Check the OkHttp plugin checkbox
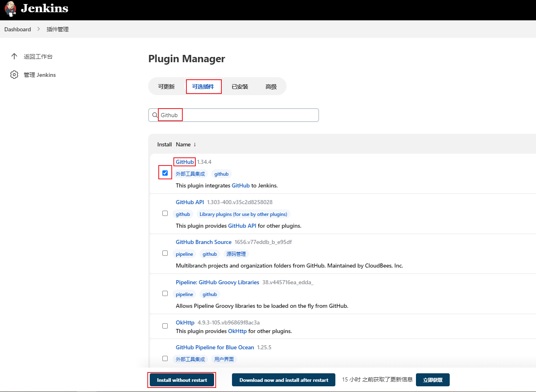This screenshot has width=536, height=392. tap(165, 326)
